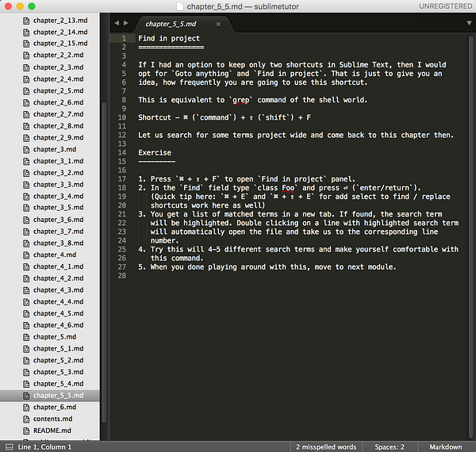Open chapter_5_2.md from the sidebar
Viewport: 476px width, 452px height.
[x=58, y=360]
